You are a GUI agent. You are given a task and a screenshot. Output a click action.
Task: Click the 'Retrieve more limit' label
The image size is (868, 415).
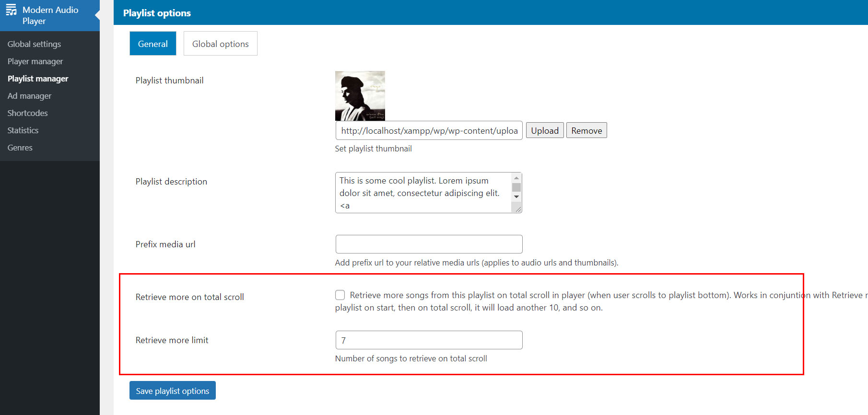click(172, 340)
